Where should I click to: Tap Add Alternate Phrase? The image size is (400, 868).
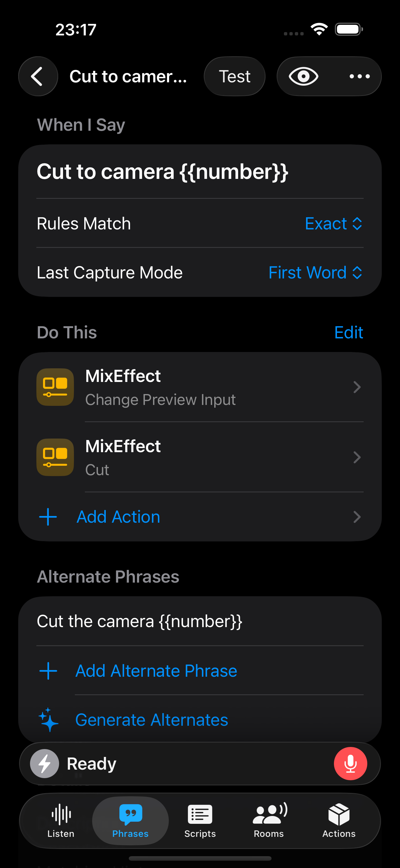pos(156,671)
